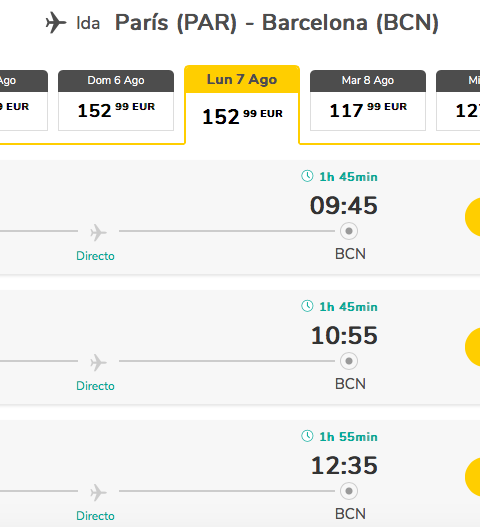480x527 pixels.
Task: Select the Dom 6 Ago date tab
Action: coord(116,100)
